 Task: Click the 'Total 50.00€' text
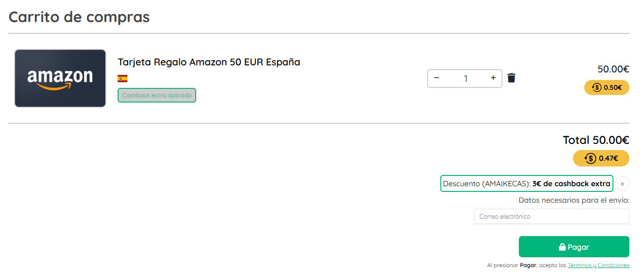click(x=596, y=140)
